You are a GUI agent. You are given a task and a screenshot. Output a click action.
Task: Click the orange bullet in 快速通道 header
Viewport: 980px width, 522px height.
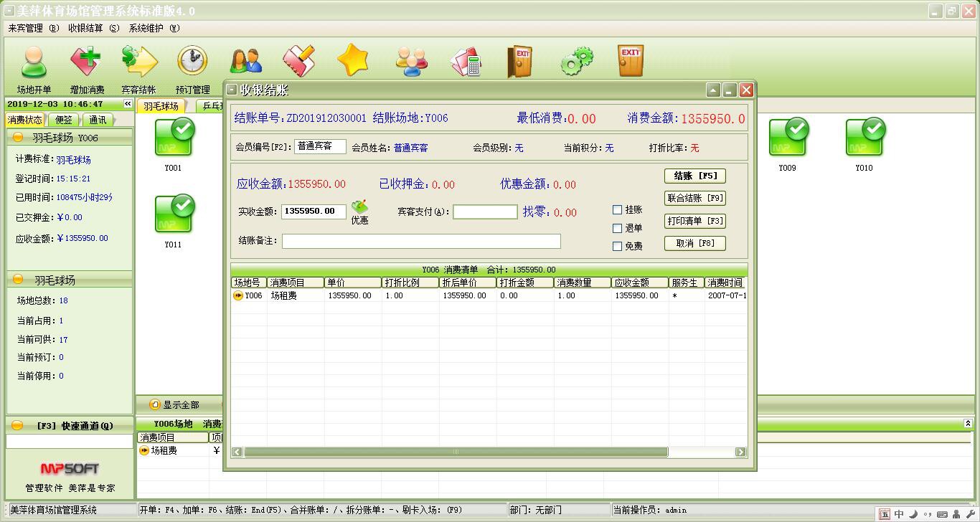tap(18, 425)
